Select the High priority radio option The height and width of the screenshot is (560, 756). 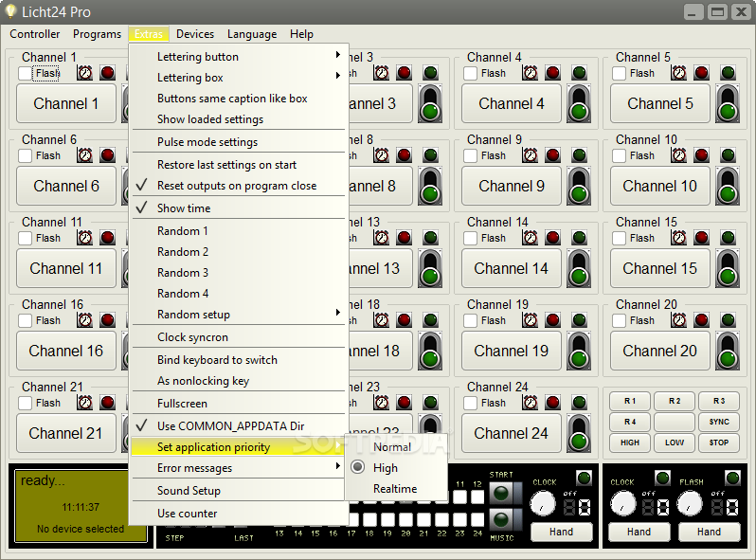[x=358, y=467]
